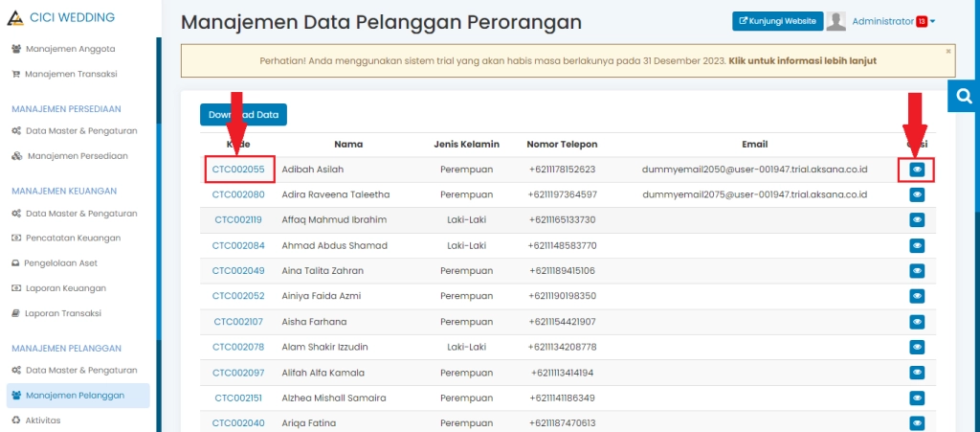The width and height of the screenshot is (980, 432).
Task: Open the search magnifier icon tab
Action: [965, 97]
